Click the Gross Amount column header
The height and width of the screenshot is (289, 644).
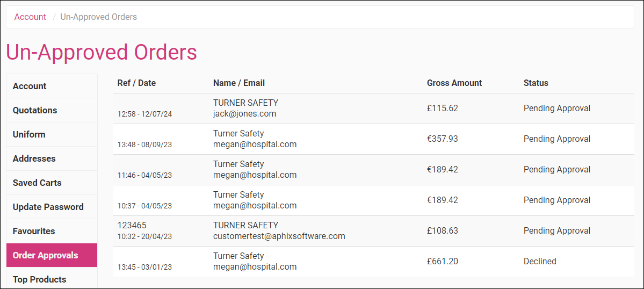(454, 83)
